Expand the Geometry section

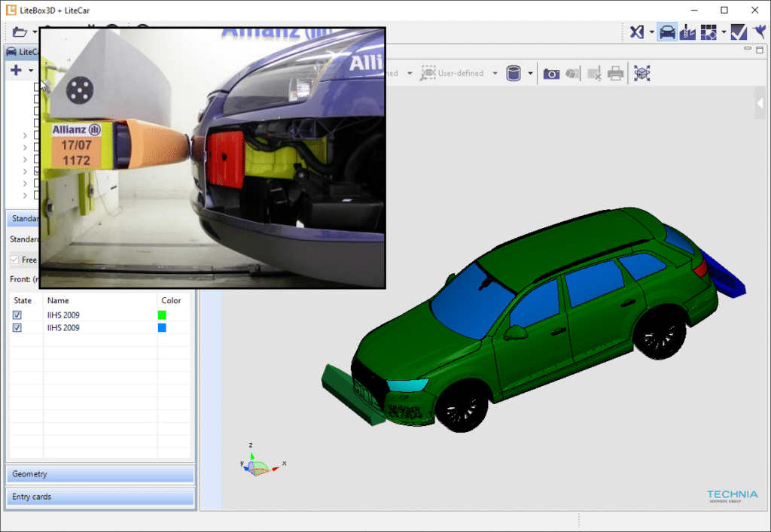[x=100, y=474]
